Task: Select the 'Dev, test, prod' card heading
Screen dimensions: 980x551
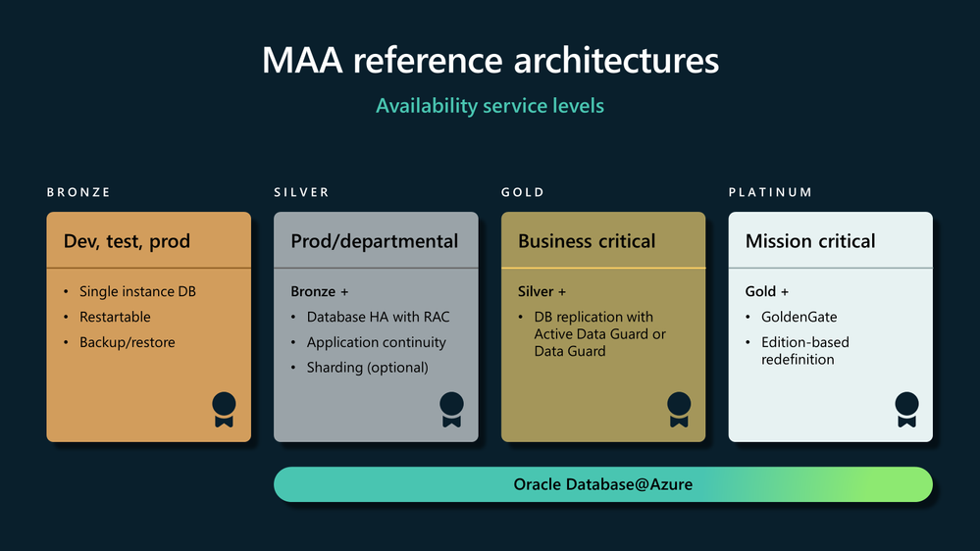Action: (127, 241)
